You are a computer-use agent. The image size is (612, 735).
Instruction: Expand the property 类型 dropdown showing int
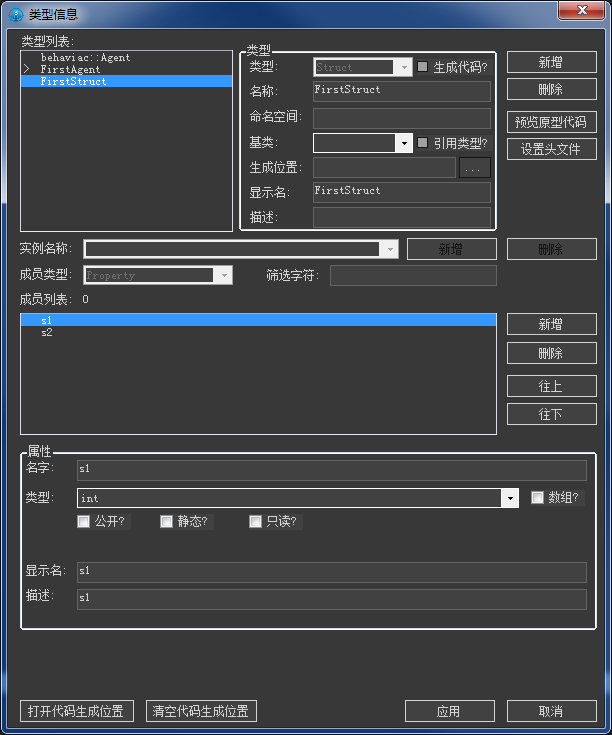tap(509, 498)
